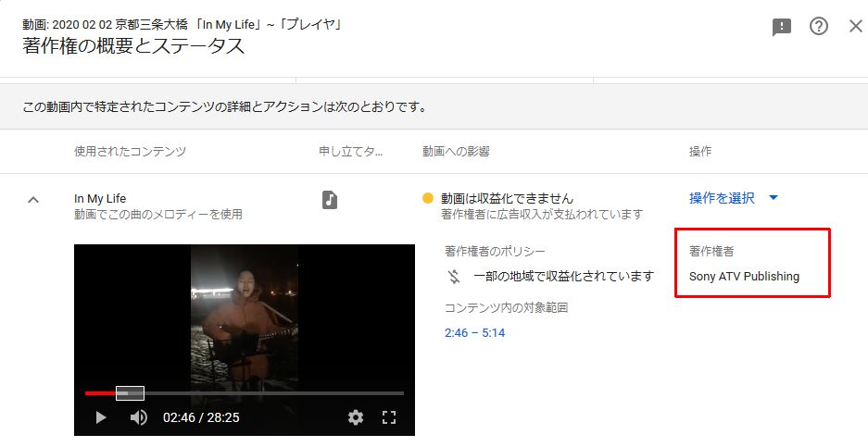Click the video progress bar
The width and height of the screenshot is (868, 447).
coord(245,393)
